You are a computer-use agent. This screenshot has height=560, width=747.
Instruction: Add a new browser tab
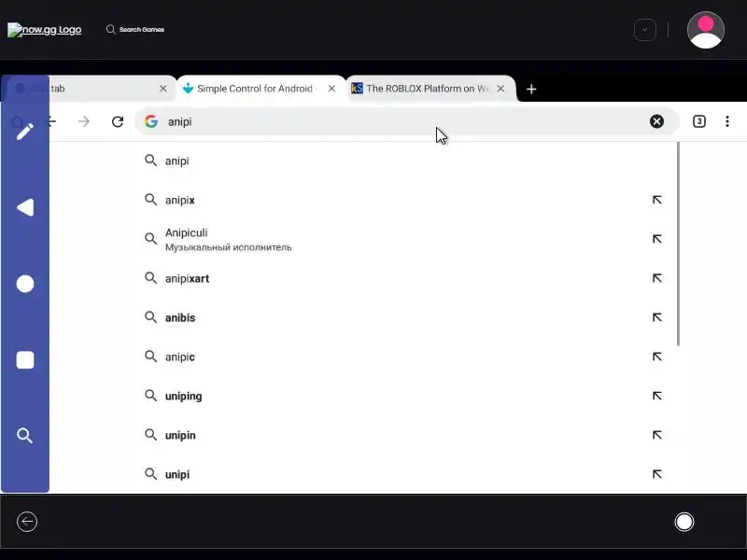pyautogui.click(x=531, y=89)
